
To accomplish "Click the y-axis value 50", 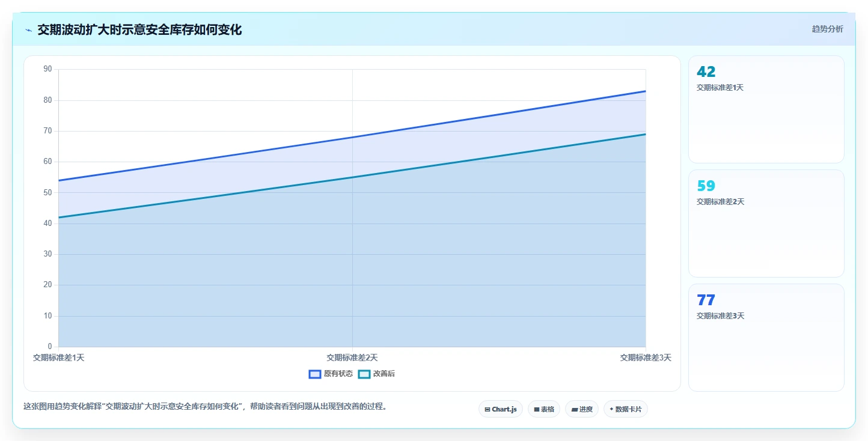I will [48, 193].
